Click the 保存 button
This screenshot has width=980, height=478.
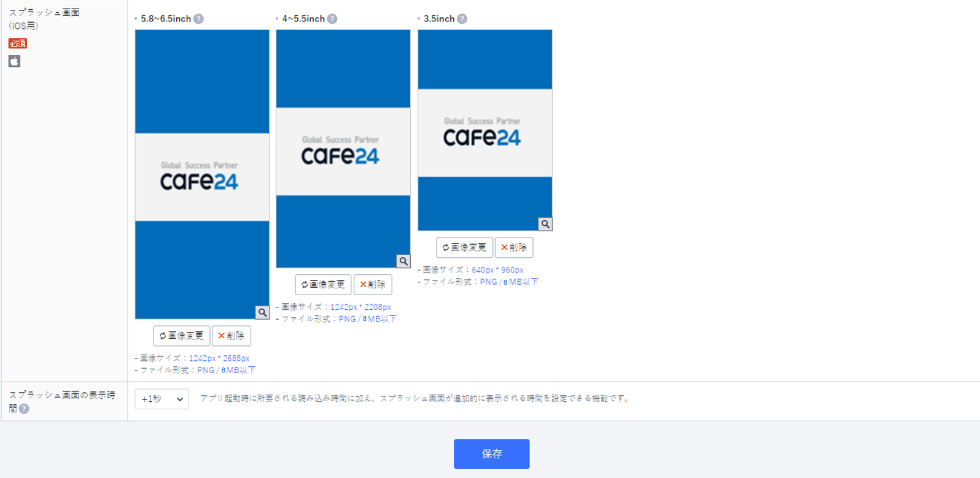pos(491,454)
